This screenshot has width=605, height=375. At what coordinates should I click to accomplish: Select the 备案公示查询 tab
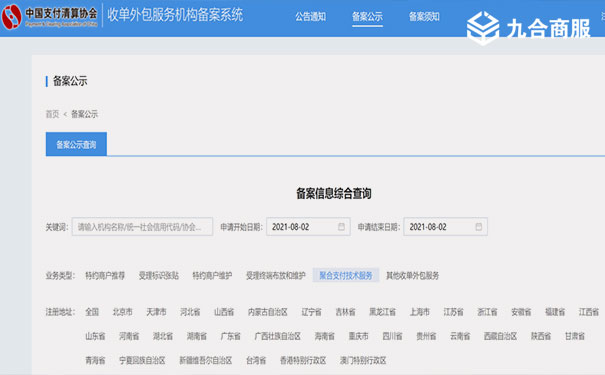76,144
